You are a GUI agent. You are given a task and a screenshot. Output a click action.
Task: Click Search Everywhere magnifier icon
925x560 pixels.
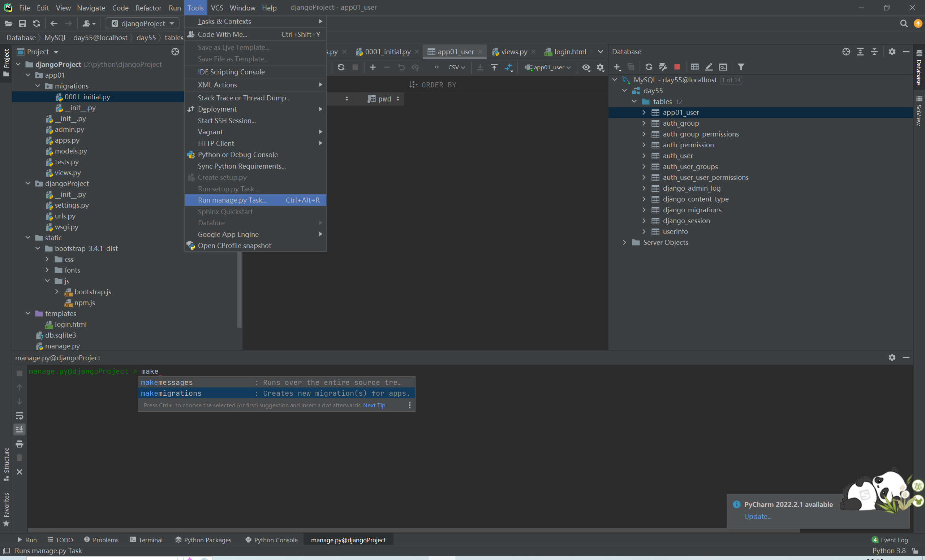pos(904,23)
